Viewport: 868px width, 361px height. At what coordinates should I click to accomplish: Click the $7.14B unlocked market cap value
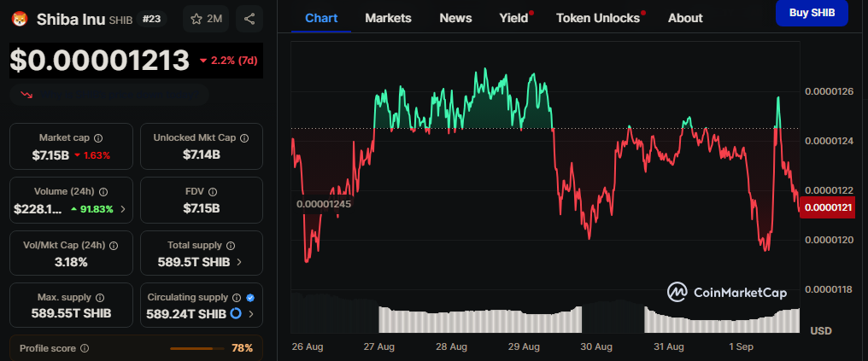[x=202, y=154]
